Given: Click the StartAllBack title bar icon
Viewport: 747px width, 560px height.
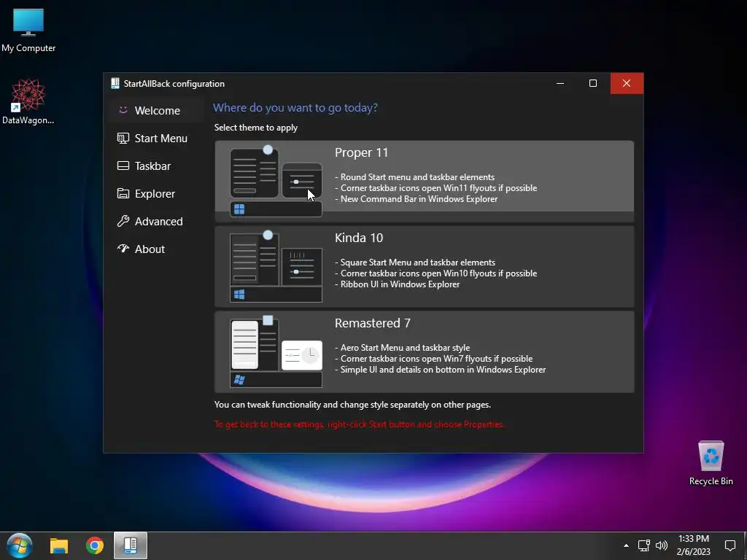Looking at the screenshot, I should 115,83.
